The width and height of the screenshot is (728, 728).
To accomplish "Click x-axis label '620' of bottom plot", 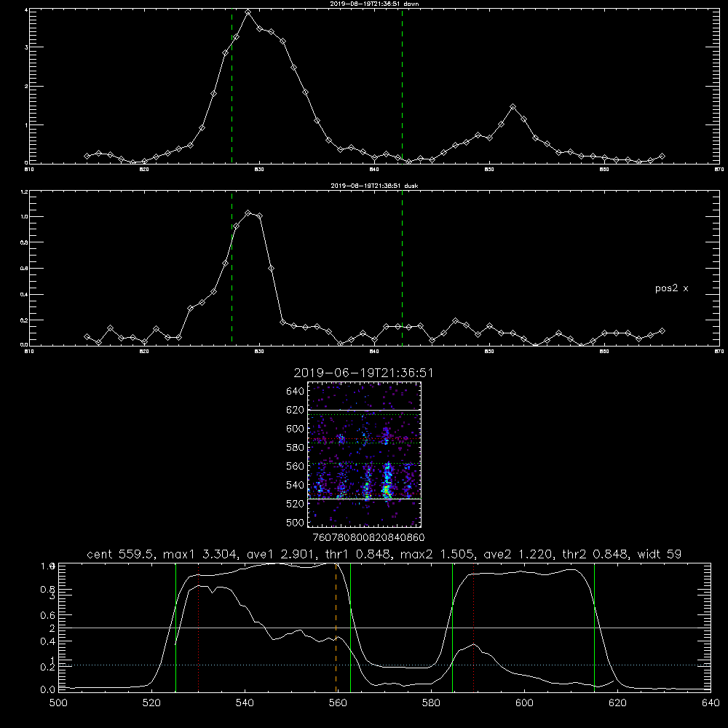I will [617, 703].
